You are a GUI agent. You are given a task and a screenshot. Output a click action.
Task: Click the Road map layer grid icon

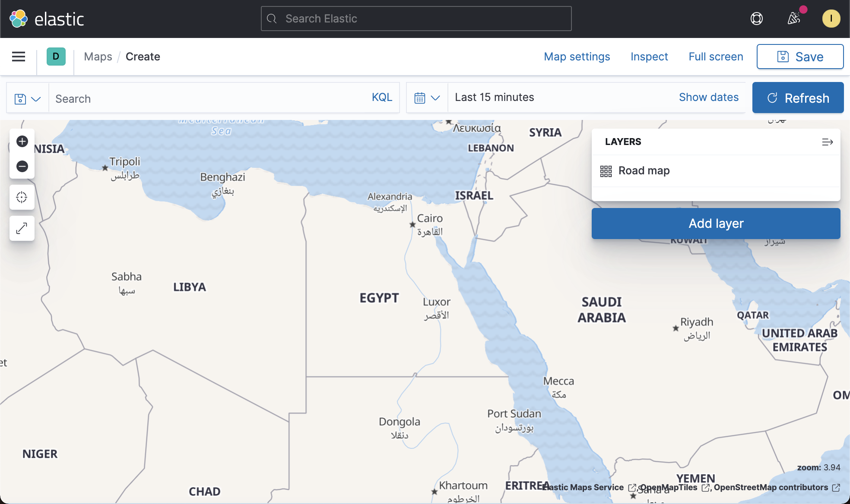(606, 171)
